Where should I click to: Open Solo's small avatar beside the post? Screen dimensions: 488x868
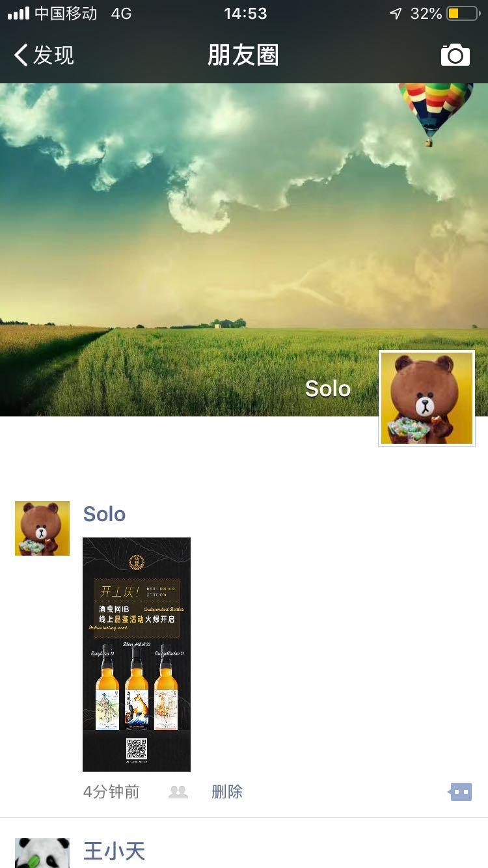point(42,528)
